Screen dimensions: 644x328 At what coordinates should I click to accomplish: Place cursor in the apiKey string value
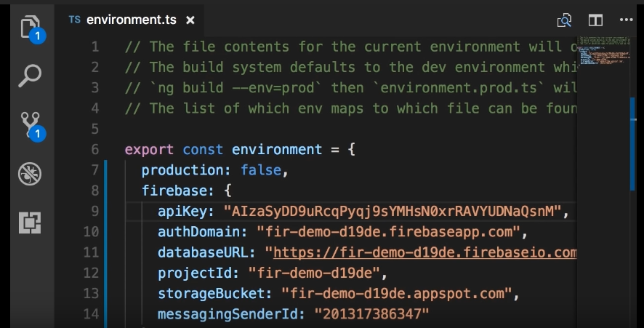click(394, 212)
